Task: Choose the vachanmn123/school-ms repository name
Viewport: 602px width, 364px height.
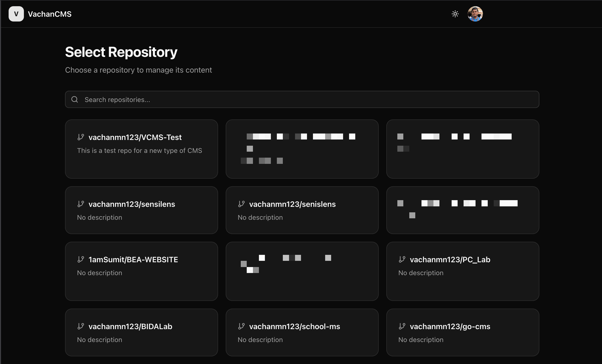Action: (x=294, y=327)
